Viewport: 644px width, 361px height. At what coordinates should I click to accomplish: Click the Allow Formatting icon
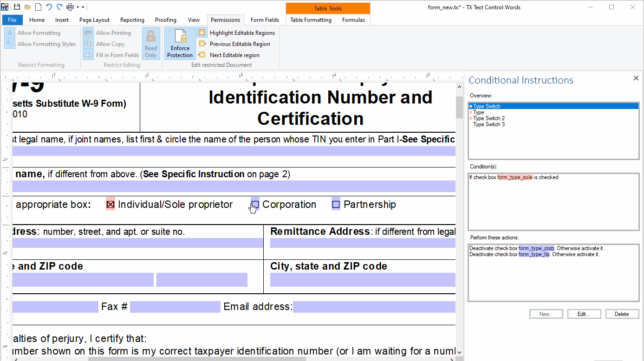tap(10, 33)
